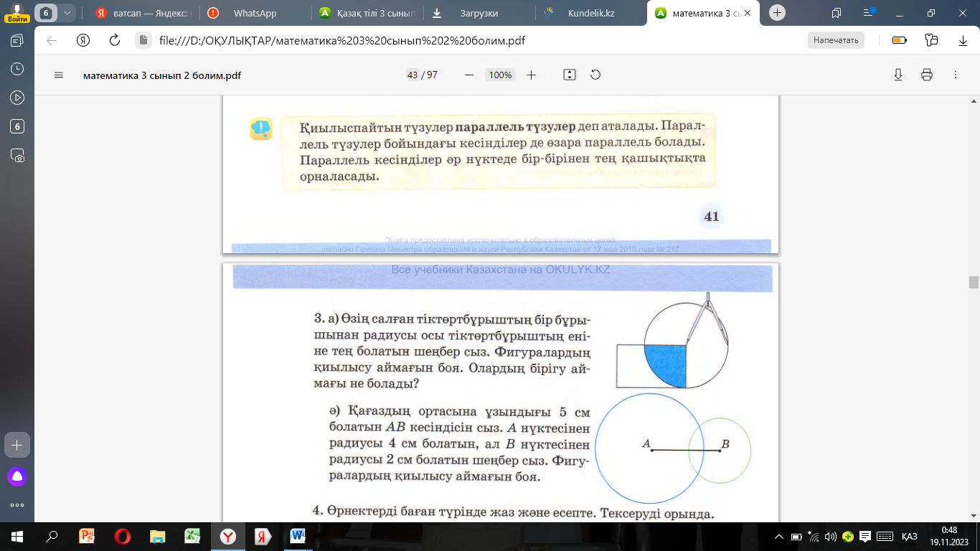Download the PDF using the toolbar icon
The image size is (980, 551).
point(897,75)
